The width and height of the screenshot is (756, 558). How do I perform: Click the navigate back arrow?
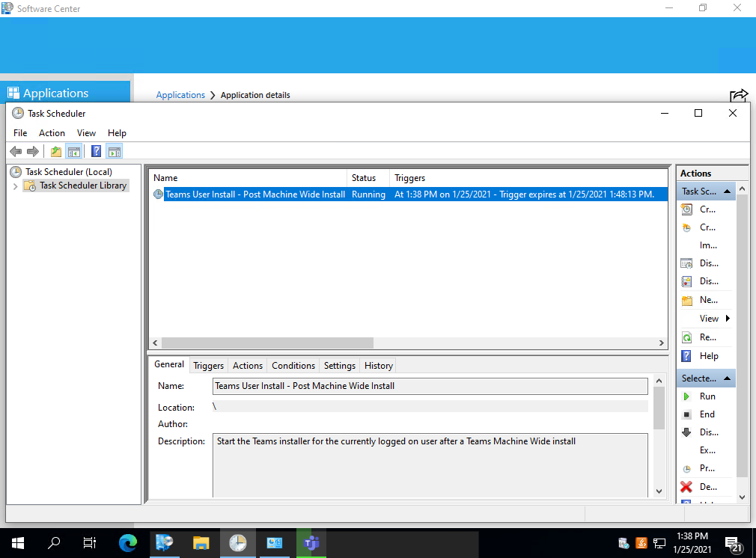[16, 151]
